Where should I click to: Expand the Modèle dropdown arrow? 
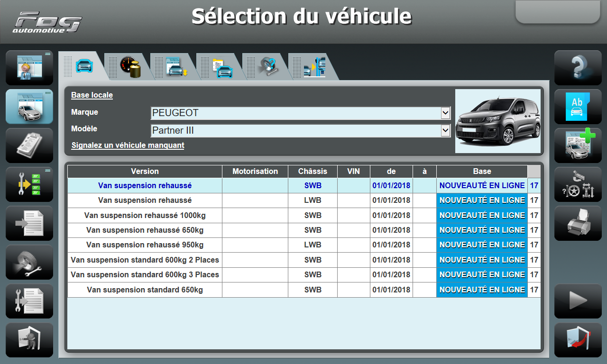(445, 130)
